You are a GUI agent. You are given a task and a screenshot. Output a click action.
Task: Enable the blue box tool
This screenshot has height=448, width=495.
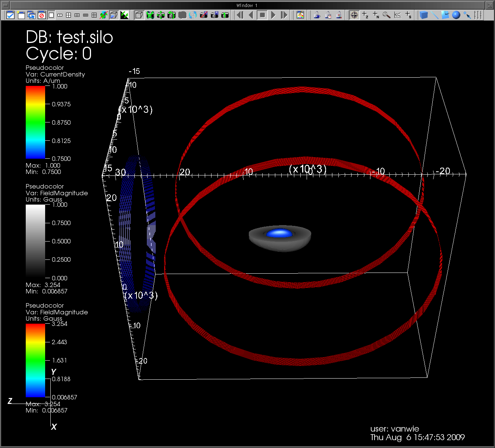click(424, 15)
